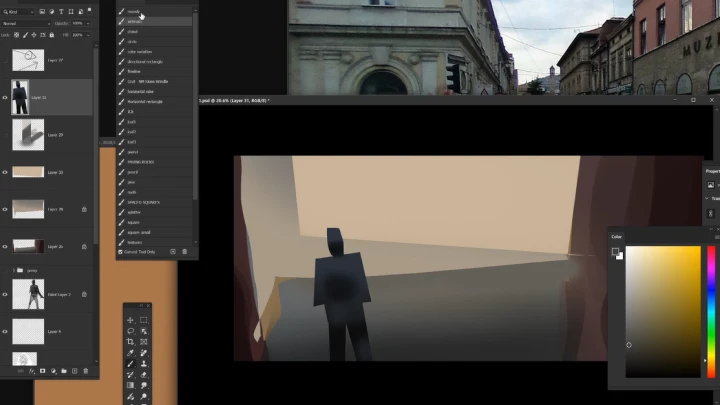Toggle layer filtering switch on or off
Viewport: 720px width, 405px height.
[90, 11]
